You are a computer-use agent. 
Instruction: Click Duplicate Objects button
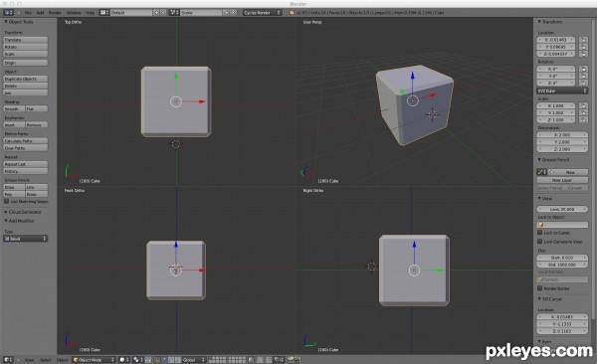[x=26, y=79]
